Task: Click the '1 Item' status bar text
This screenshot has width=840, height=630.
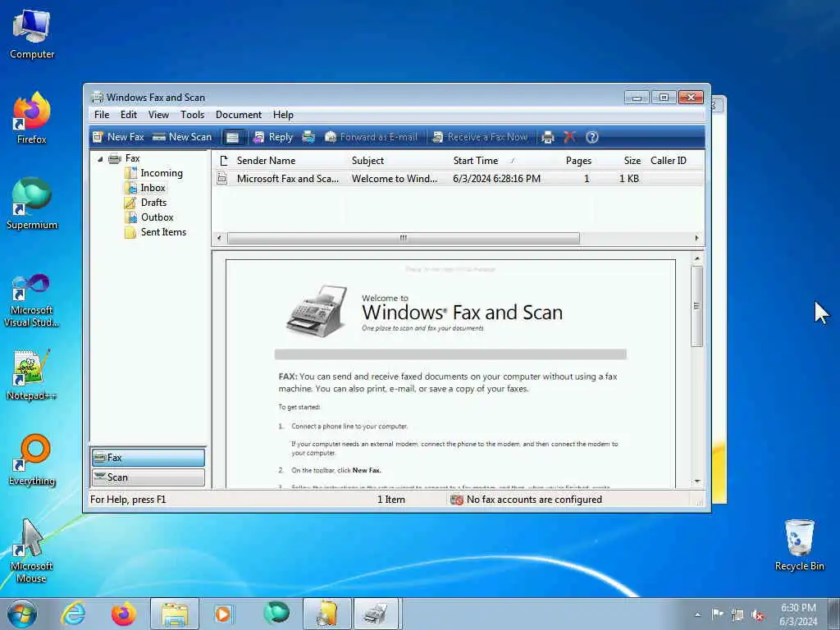Action: tap(391, 500)
